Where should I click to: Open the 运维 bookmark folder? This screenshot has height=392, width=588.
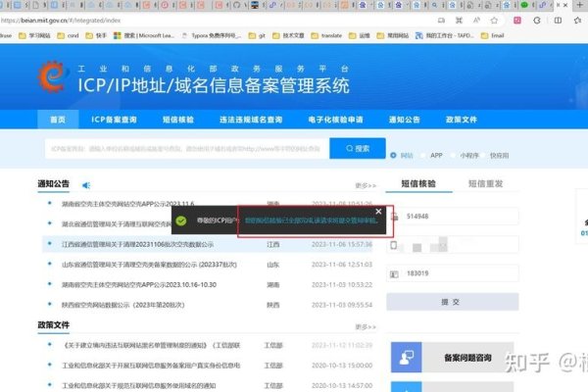click(360, 35)
